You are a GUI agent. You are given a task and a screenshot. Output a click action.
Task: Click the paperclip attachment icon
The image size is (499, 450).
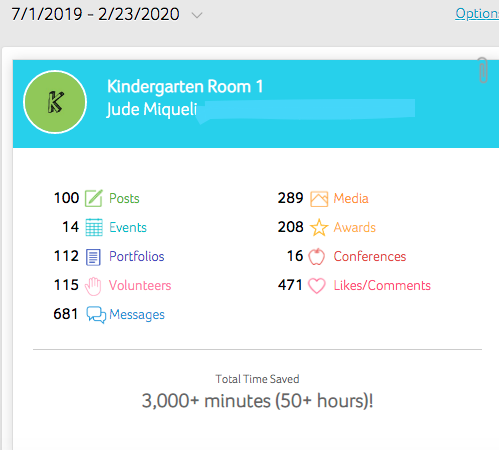[483, 70]
